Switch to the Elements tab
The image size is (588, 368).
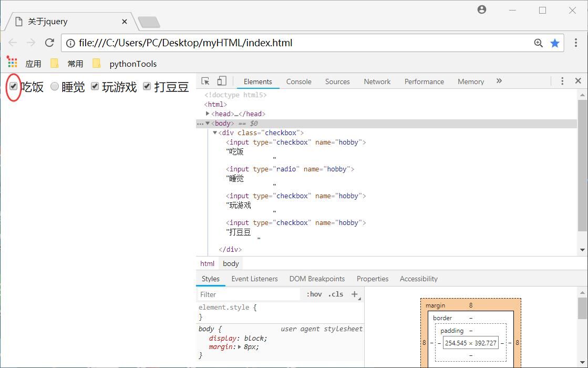[257, 81]
